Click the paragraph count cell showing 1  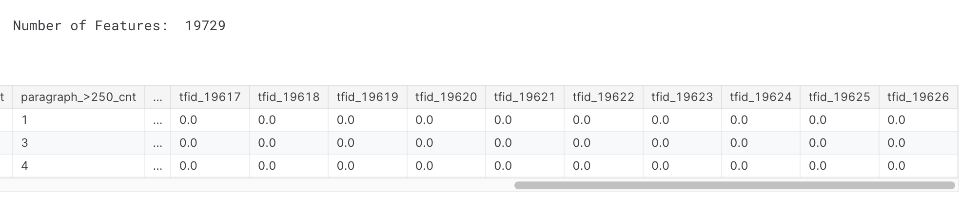(78, 120)
